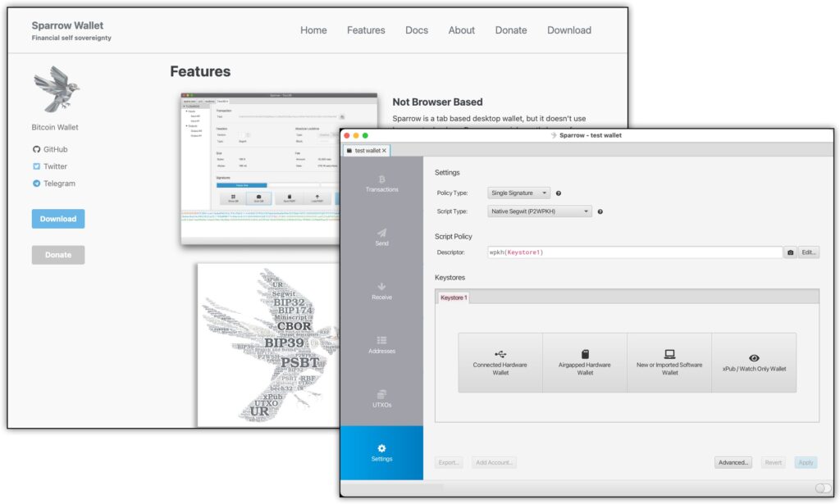Open the Transactions sidebar section in Sparrow
The width and height of the screenshot is (840, 504).
tap(381, 184)
